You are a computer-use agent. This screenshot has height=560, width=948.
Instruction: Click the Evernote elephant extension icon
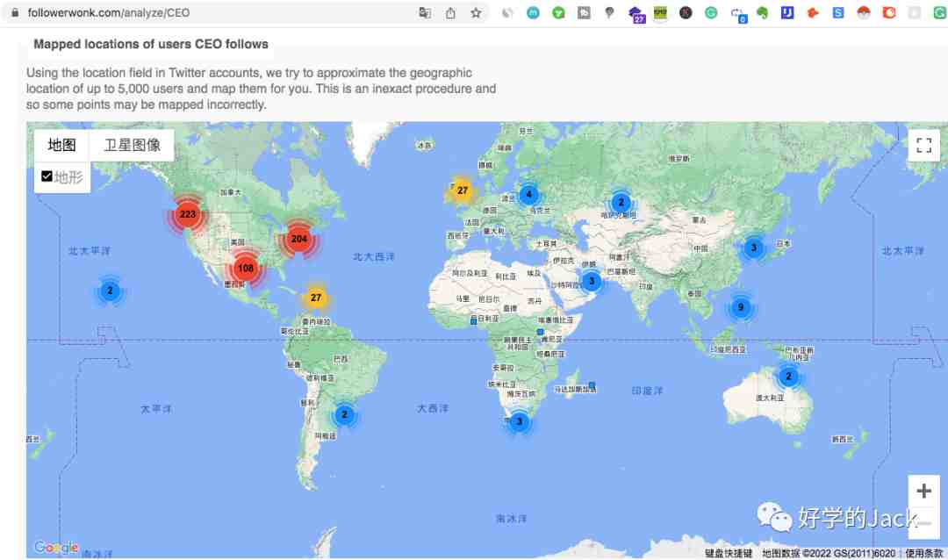click(x=763, y=12)
